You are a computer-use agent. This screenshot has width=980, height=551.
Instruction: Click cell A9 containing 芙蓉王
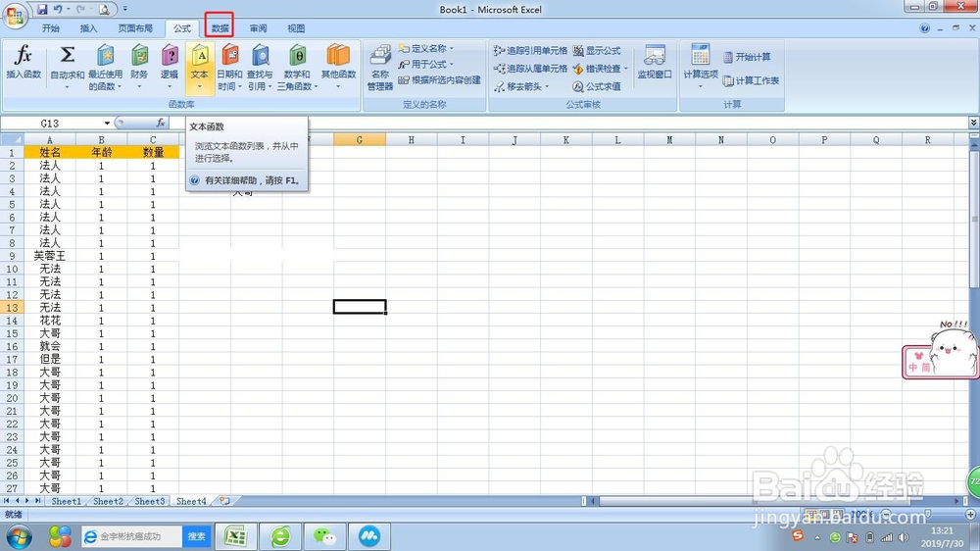[50, 256]
